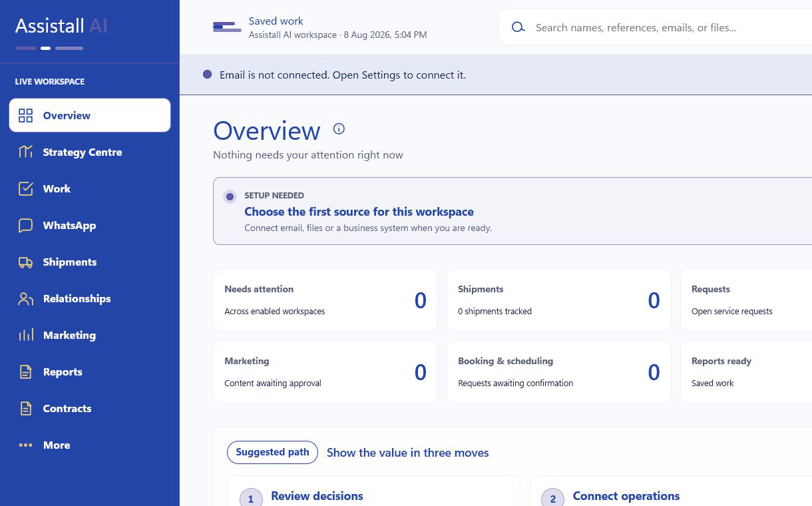Click the info icon beside Overview heading

tap(339, 128)
